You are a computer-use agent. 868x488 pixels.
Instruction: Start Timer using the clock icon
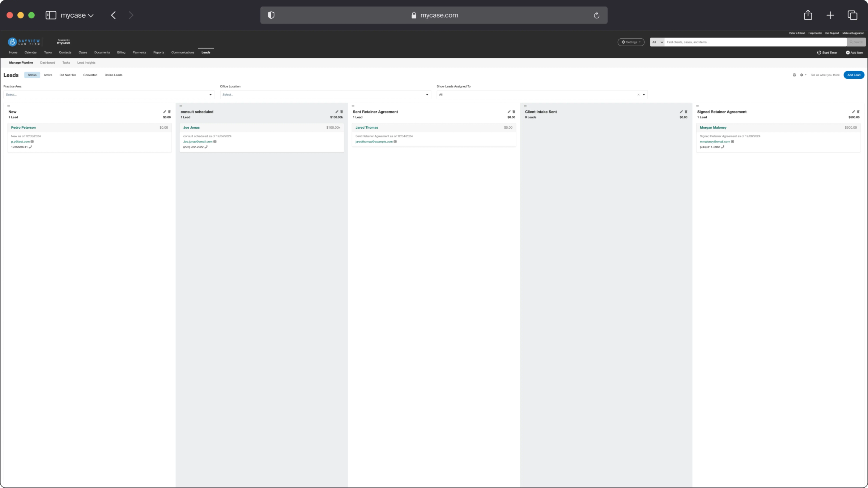coord(819,52)
